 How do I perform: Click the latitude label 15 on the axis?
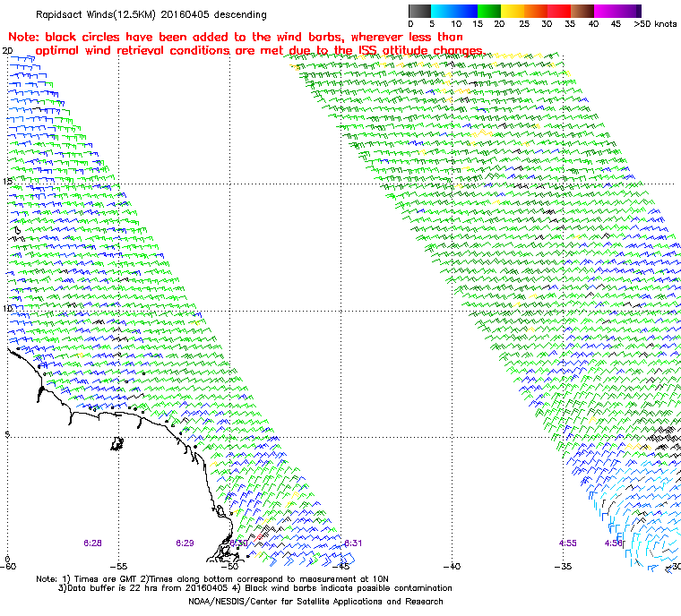pyautogui.click(x=7, y=181)
